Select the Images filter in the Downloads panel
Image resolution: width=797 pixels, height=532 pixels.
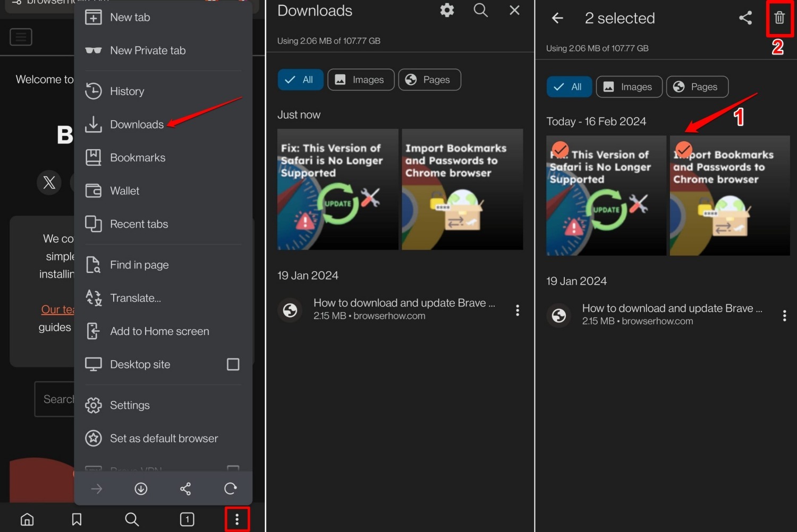point(361,80)
